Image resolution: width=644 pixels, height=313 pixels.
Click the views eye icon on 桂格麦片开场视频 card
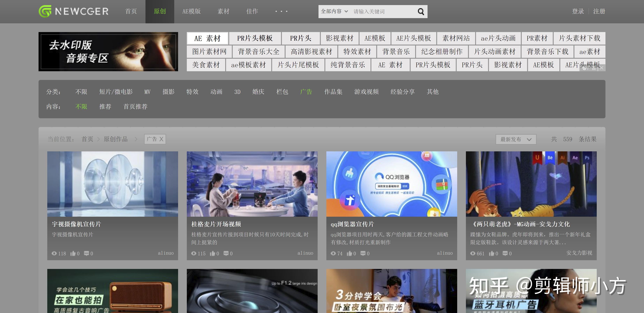tap(193, 253)
